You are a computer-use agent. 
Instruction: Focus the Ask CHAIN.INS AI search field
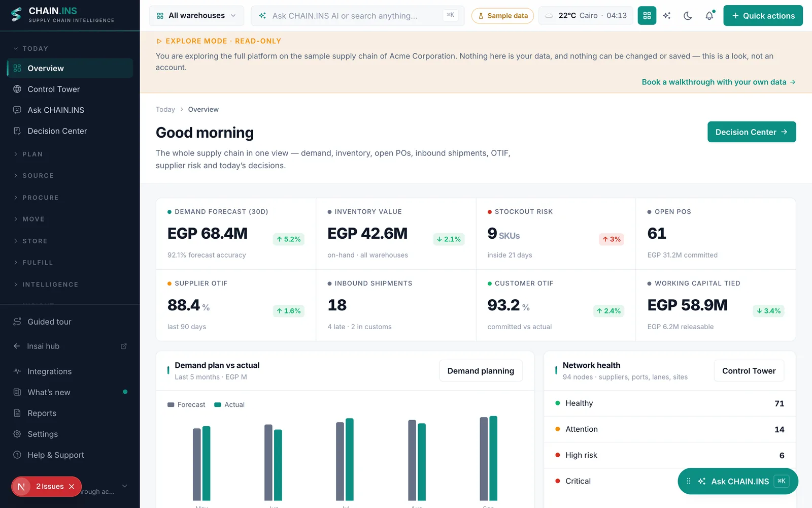tap(358, 16)
